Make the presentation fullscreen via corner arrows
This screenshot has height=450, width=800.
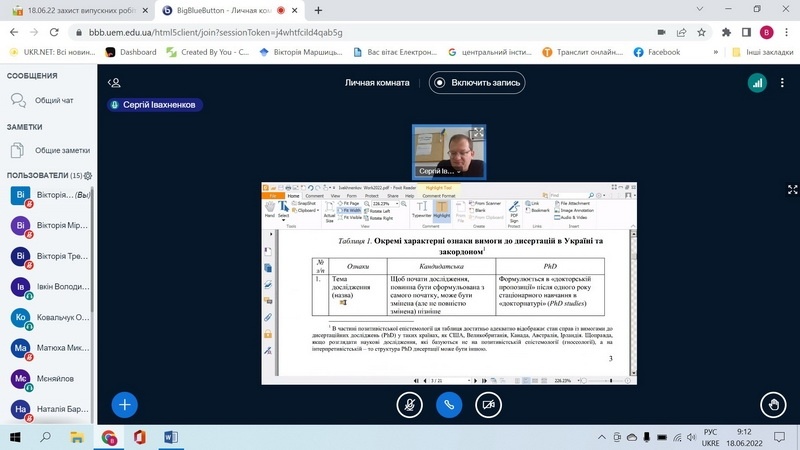792,187
